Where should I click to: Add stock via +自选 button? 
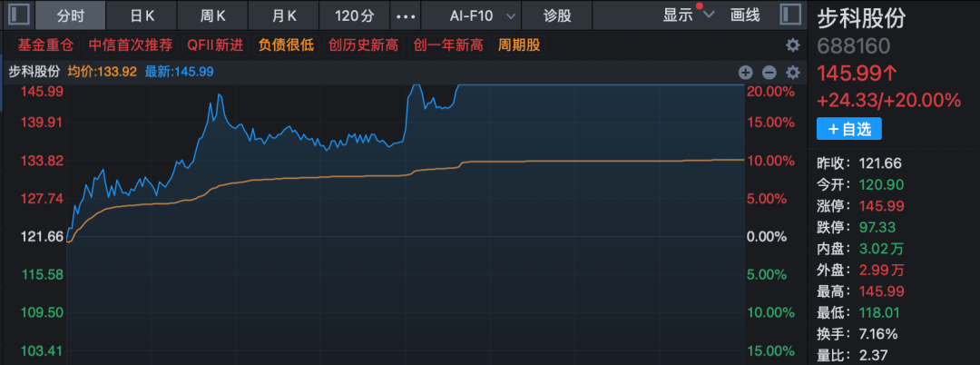pos(848,129)
